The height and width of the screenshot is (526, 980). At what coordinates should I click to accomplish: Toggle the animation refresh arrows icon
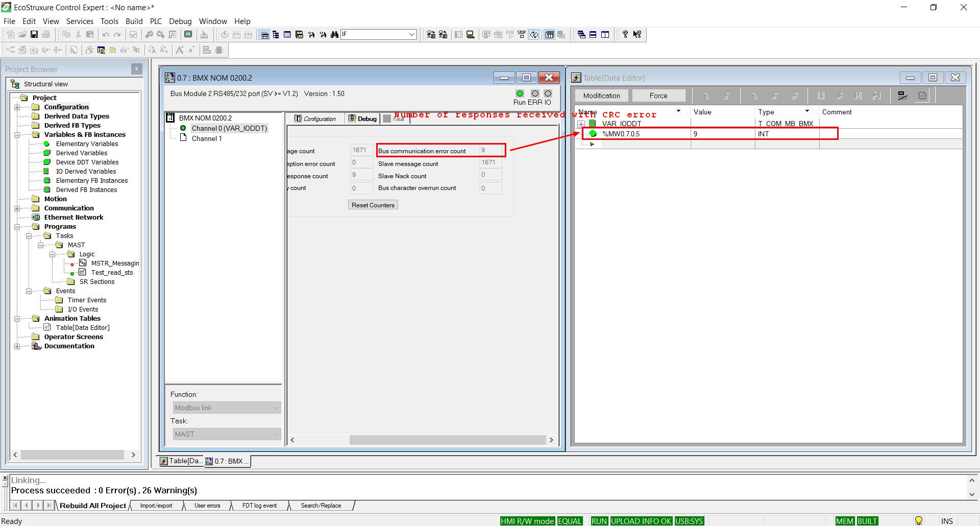coord(534,34)
